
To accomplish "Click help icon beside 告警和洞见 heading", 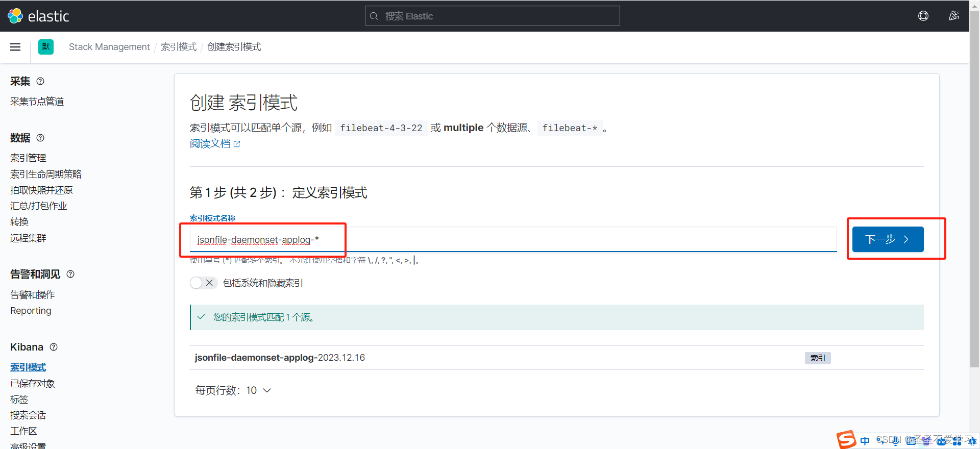I will (70, 274).
